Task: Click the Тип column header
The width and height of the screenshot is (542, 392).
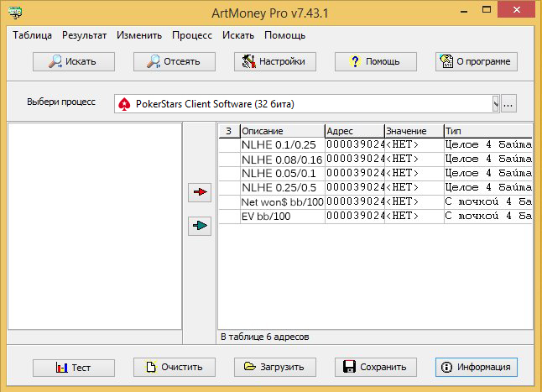Action: [x=488, y=131]
